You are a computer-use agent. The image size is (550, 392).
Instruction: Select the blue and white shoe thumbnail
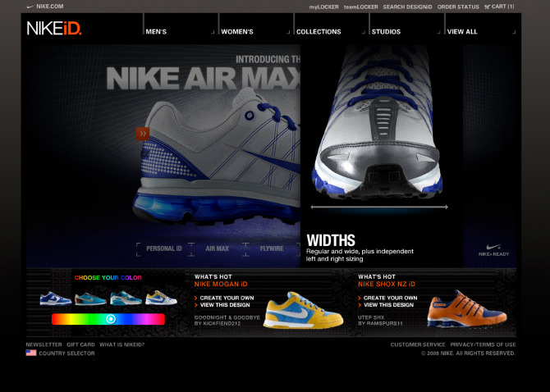click(56, 299)
